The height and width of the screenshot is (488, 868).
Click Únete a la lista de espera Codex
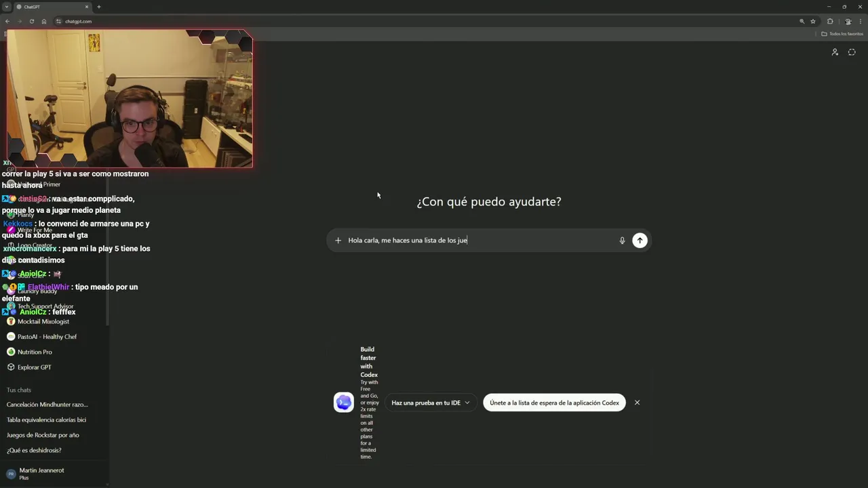coord(554,403)
